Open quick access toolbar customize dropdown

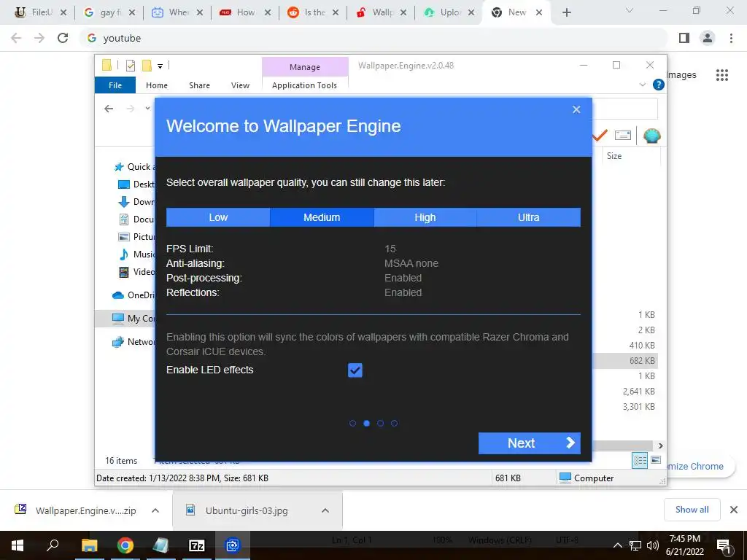160,66
